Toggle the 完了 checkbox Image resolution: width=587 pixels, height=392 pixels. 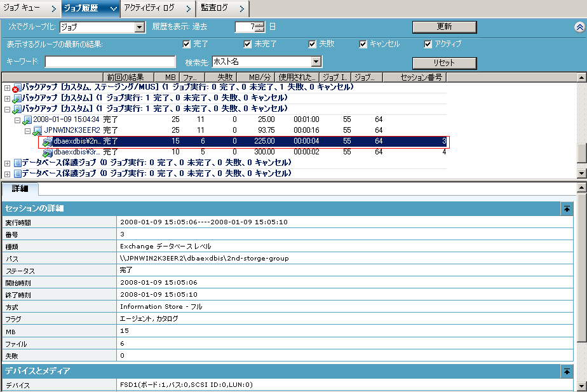click(186, 44)
